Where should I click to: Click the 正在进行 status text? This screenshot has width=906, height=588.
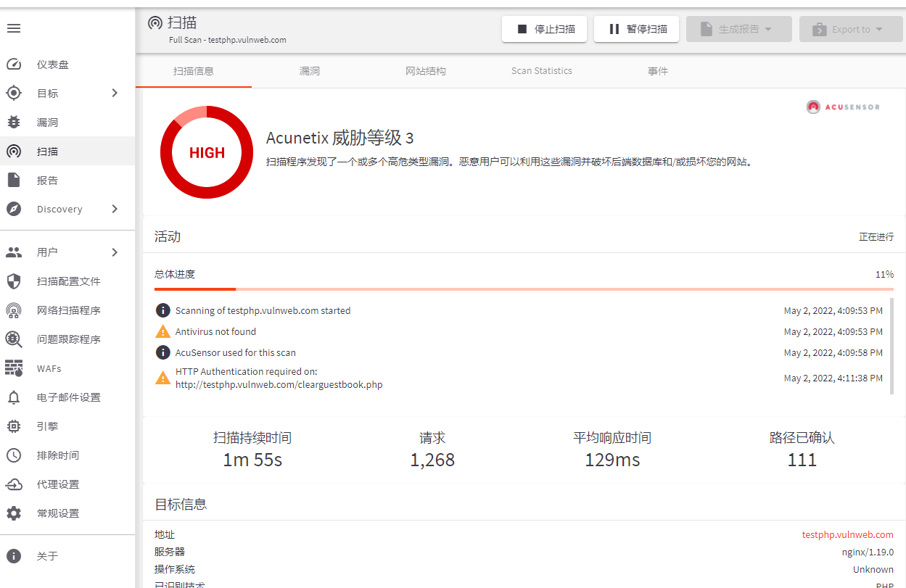point(876,237)
